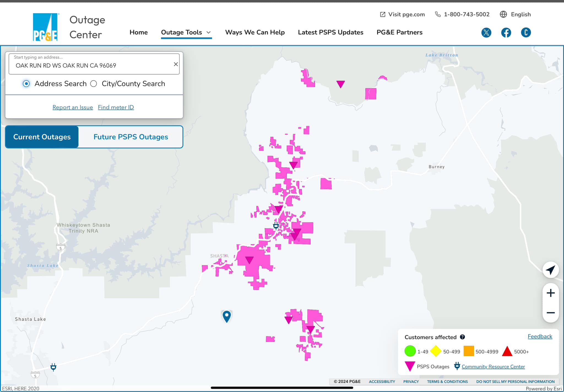
Task: Click the PSPS outage triangle near Lake Britton
Action: 341,84
